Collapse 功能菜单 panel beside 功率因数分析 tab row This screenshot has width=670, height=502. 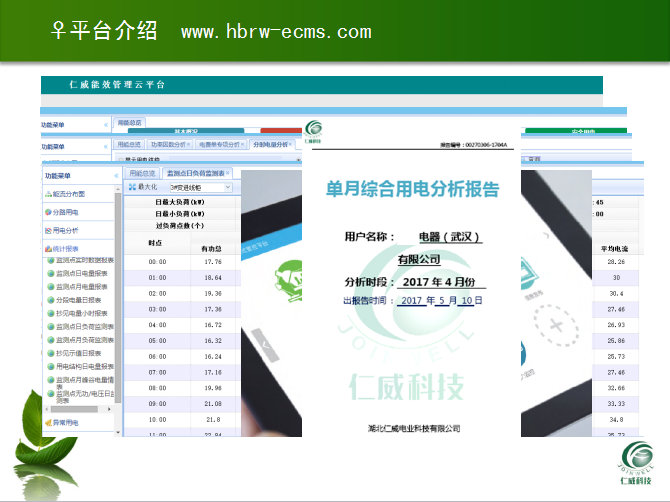click(x=106, y=147)
